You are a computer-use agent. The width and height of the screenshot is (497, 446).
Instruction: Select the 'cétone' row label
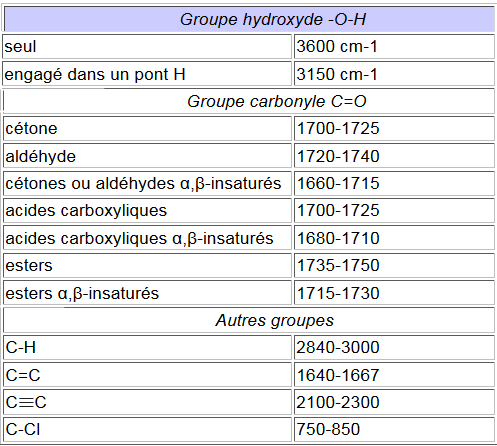click(x=147, y=129)
